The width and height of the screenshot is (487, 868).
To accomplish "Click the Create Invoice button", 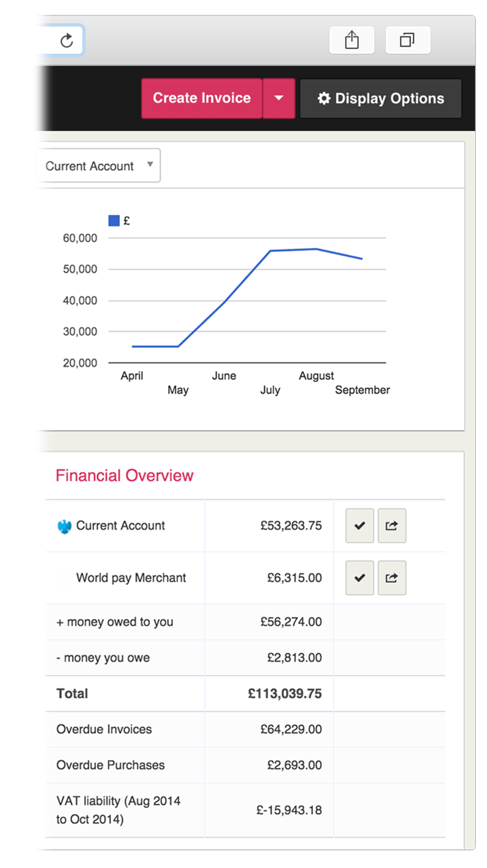I will 202,98.
